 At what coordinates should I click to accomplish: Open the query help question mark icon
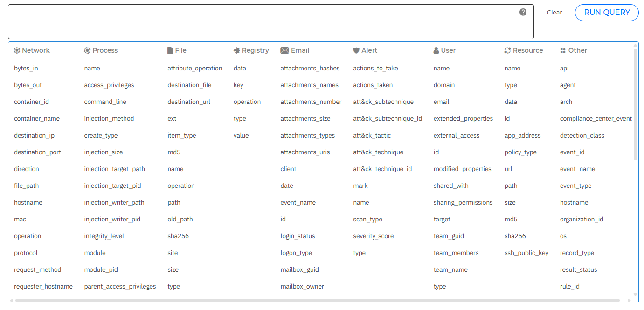(x=523, y=12)
